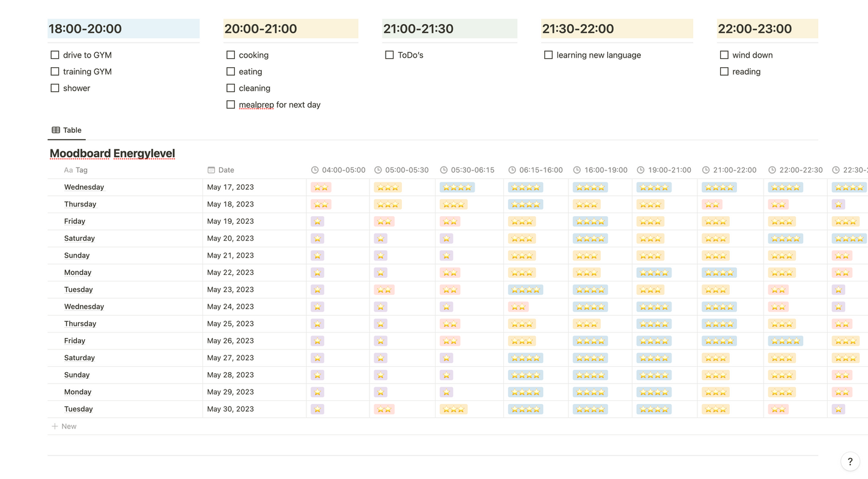
Task: Check the mealprep for next day checkbox
Action: [x=231, y=104]
